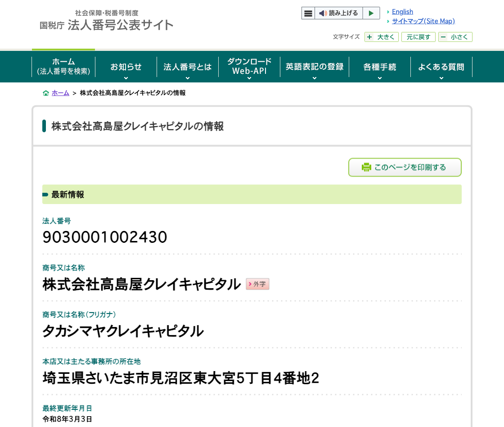This screenshot has height=427, width=504.
Task: Reset text size with 元に戻す
Action: click(x=418, y=37)
